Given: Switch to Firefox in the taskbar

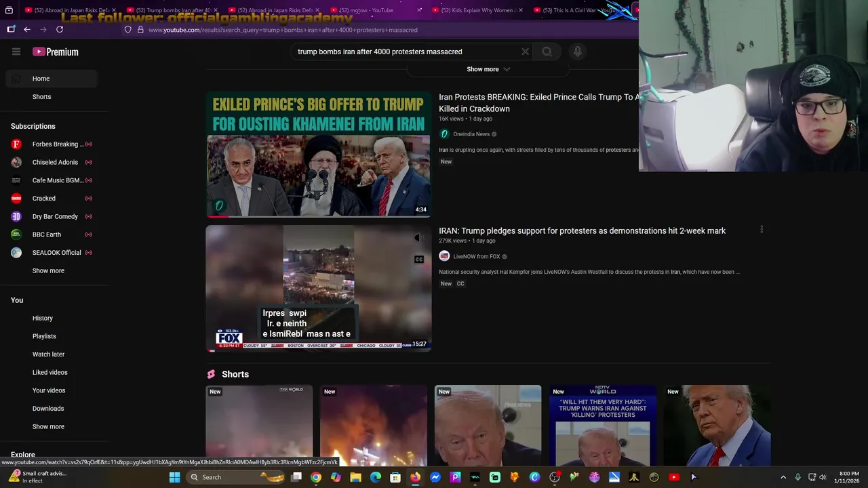Looking at the screenshot, I should (x=415, y=477).
